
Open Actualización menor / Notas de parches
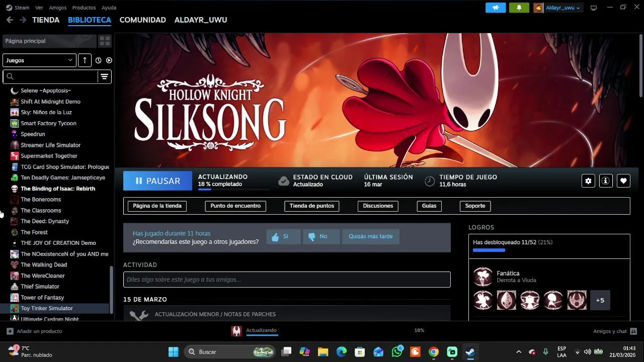point(287,314)
